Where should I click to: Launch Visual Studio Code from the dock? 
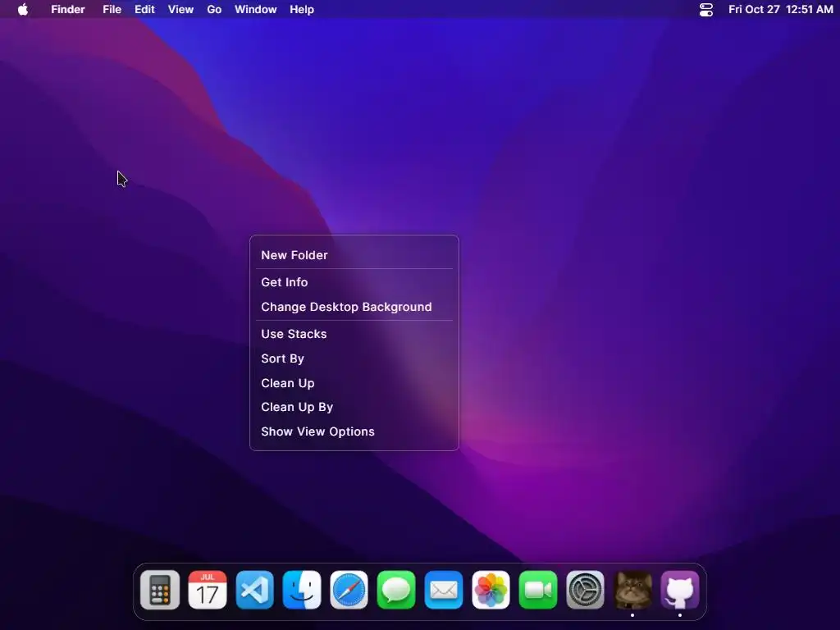(x=254, y=590)
